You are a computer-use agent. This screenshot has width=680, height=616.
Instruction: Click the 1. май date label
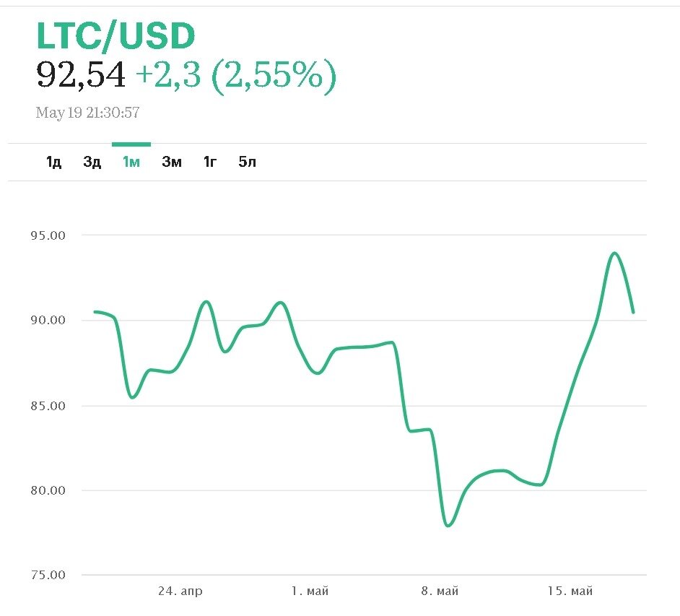[x=310, y=591]
